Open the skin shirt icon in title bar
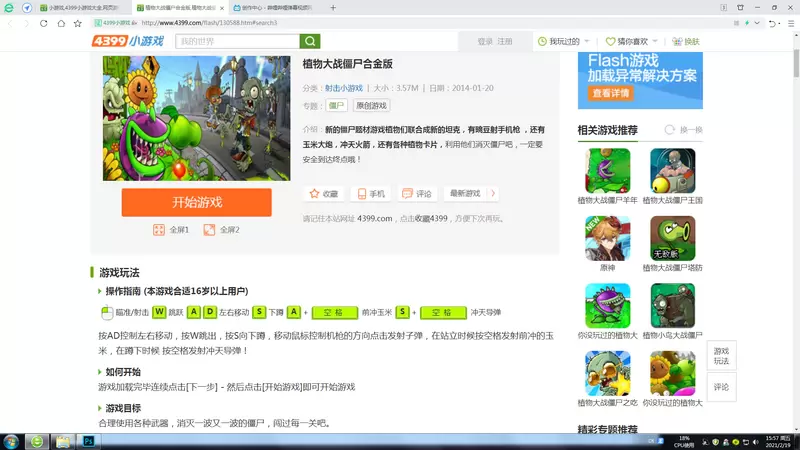This screenshot has height=450, width=800. [x=740, y=8]
